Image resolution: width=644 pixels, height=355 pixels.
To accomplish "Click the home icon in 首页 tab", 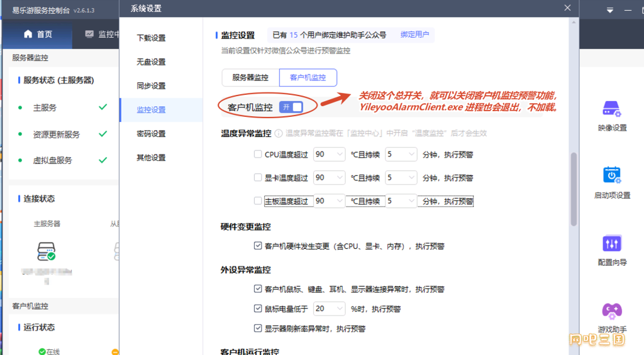I will click(28, 34).
